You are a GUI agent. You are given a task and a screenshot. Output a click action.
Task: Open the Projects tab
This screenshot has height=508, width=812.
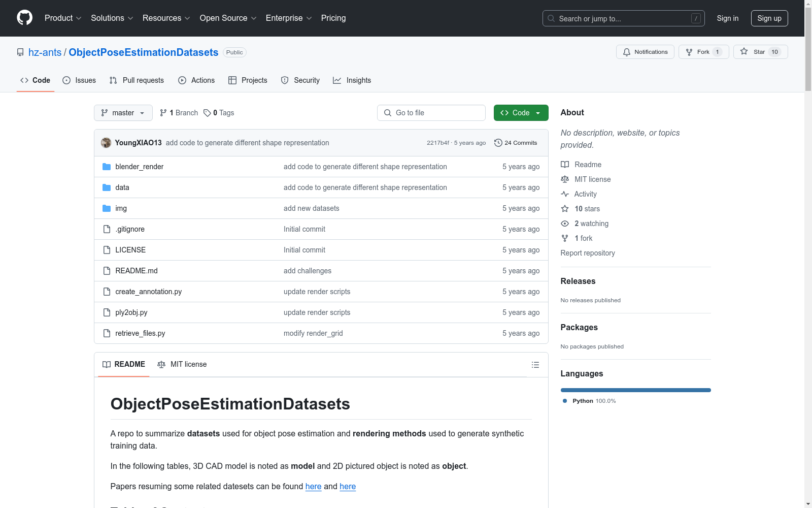tap(248, 80)
